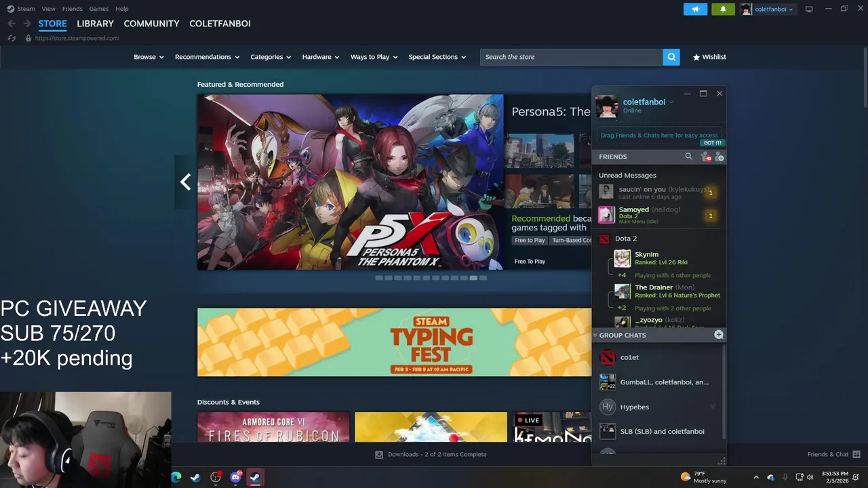Open the Steam menu

(26, 9)
